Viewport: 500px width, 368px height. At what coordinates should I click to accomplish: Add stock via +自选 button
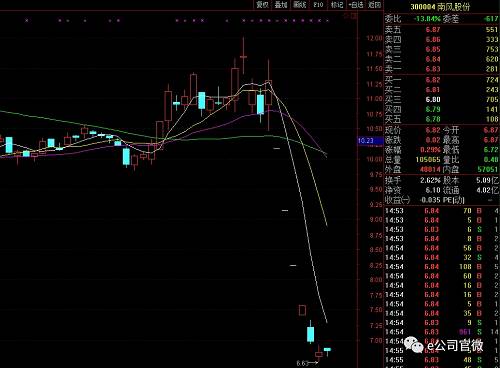(356, 5)
